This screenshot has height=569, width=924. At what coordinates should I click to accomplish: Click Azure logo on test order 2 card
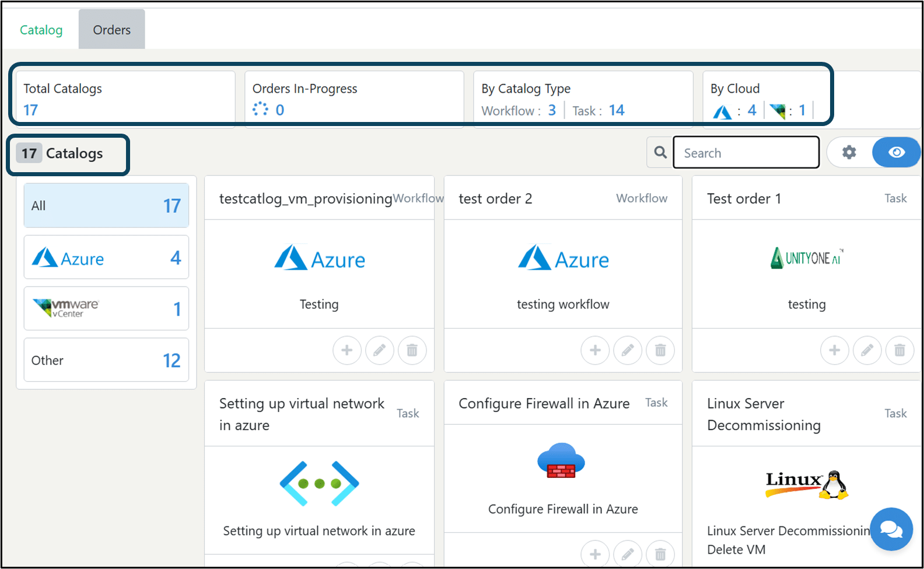(x=563, y=258)
